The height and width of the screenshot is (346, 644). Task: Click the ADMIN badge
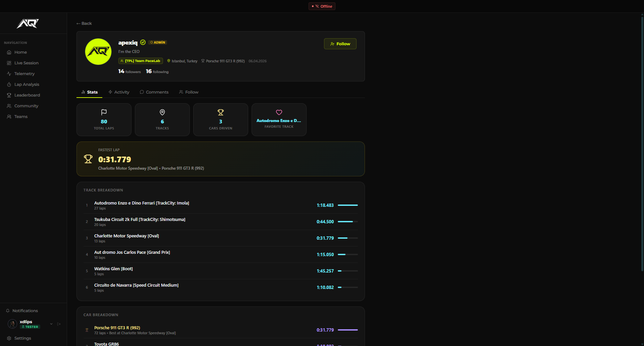tap(158, 43)
